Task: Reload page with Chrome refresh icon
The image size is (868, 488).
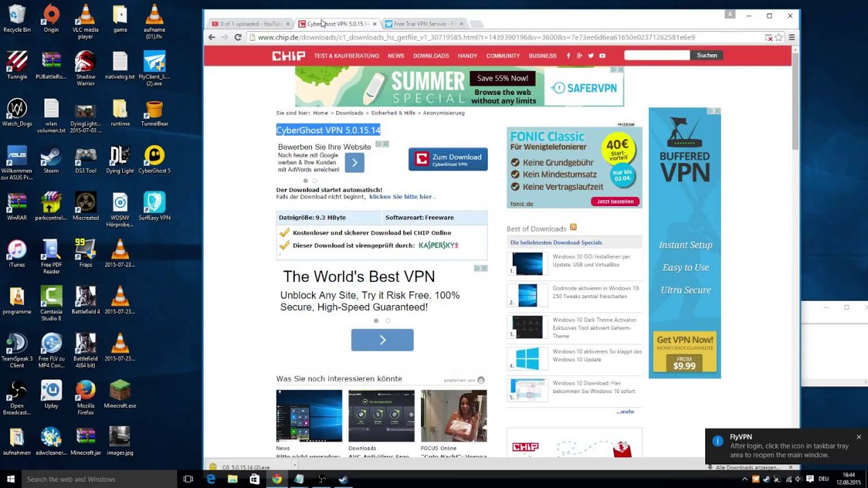Action: point(238,37)
